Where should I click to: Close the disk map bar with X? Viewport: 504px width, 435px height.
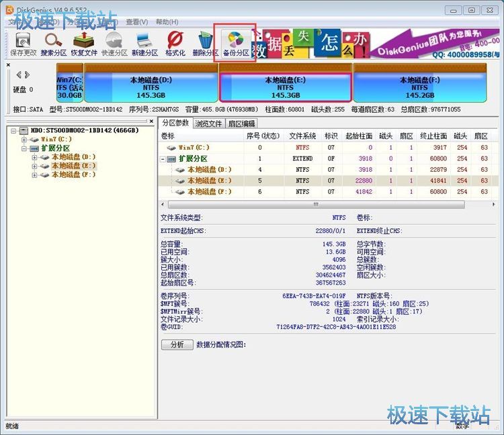(8, 65)
